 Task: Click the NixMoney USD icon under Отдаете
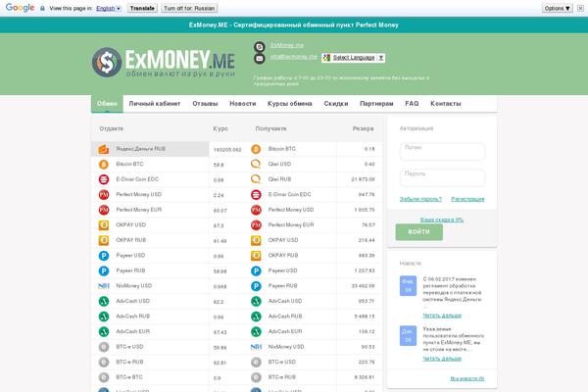(x=104, y=286)
